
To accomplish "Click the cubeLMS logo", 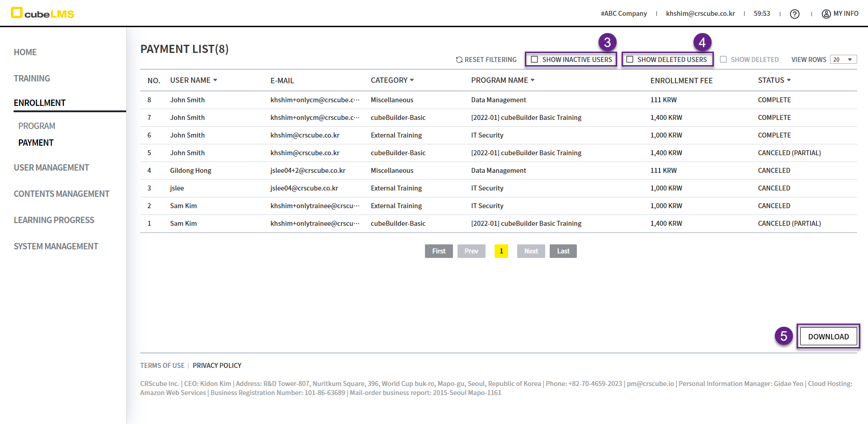I will pyautogui.click(x=42, y=13).
